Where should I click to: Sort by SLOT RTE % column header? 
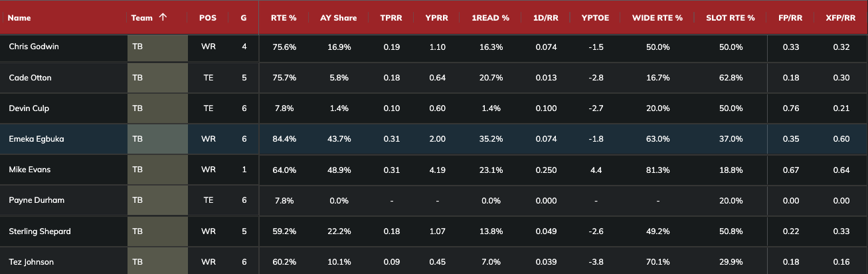coord(731,18)
